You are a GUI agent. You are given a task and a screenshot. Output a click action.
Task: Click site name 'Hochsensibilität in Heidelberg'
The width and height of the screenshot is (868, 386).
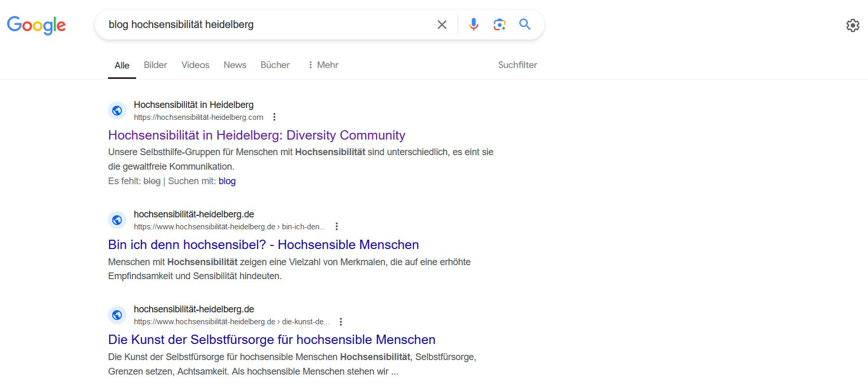194,105
